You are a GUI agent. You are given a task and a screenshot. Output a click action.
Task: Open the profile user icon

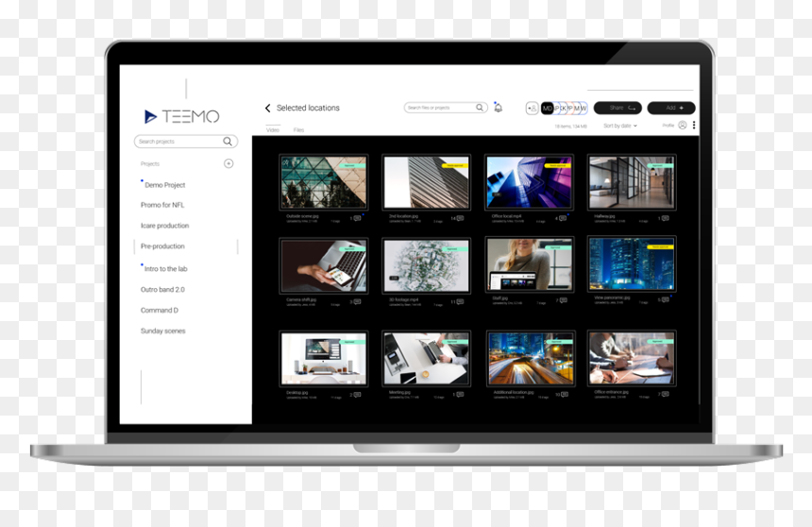click(x=683, y=125)
